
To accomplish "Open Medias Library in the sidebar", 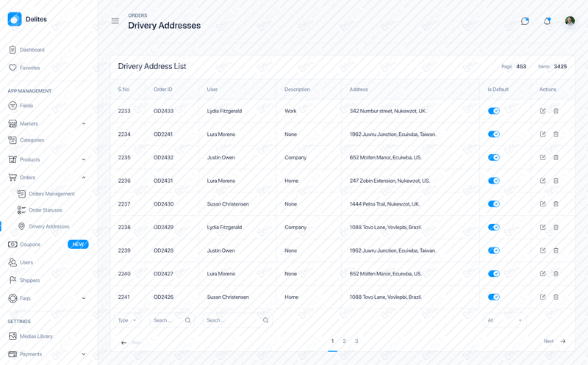I will [31, 336].
